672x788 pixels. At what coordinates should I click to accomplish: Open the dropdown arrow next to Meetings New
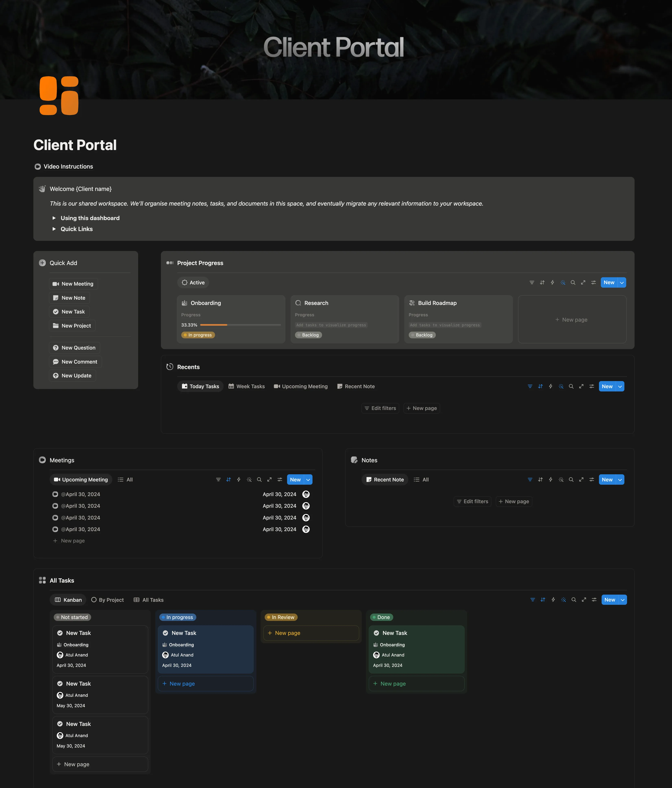(x=308, y=480)
